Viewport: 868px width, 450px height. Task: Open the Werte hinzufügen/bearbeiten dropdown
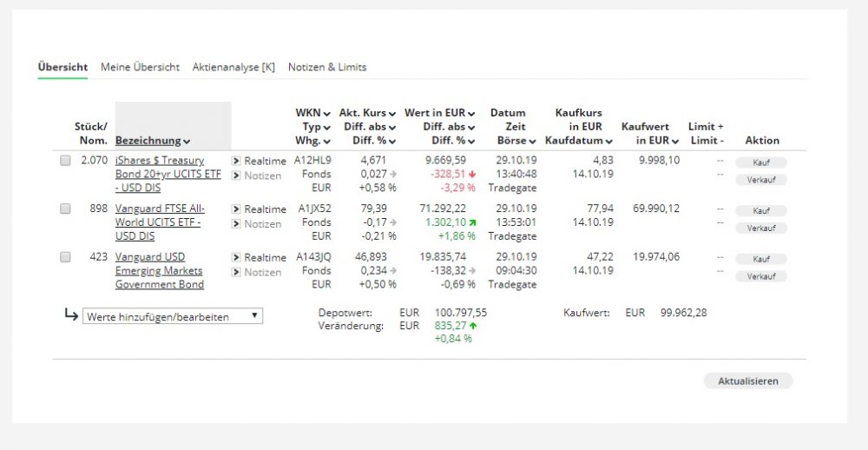coord(173,317)
